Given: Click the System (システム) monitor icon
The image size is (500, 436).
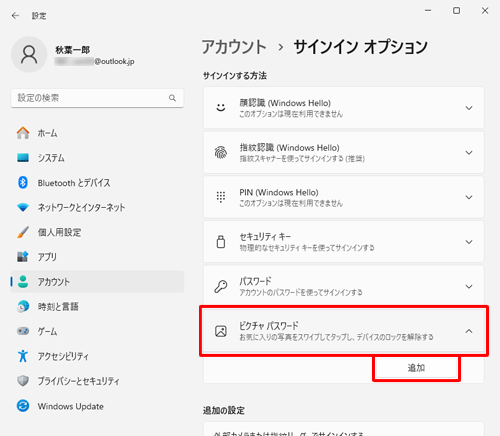Looking at the screenshot, I should [23, 157].
